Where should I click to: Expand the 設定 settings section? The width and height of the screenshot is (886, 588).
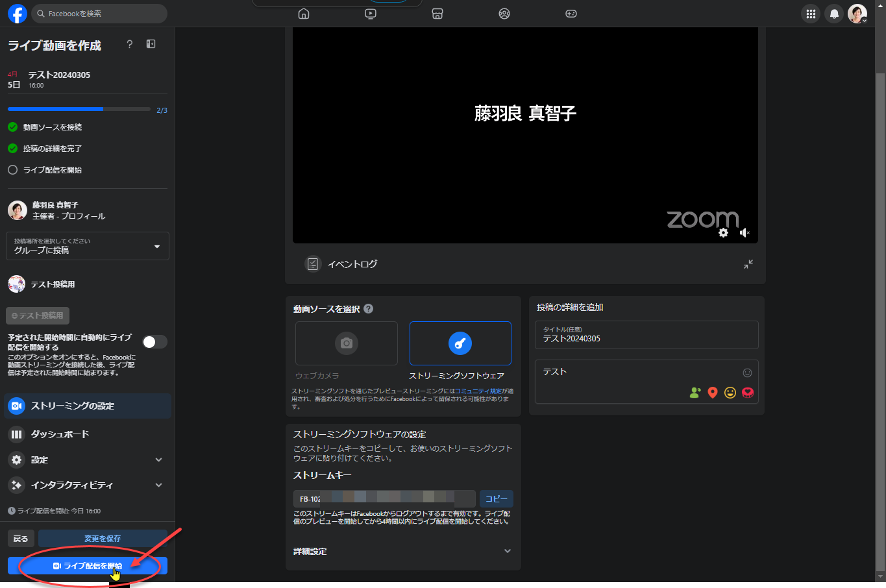88,459
